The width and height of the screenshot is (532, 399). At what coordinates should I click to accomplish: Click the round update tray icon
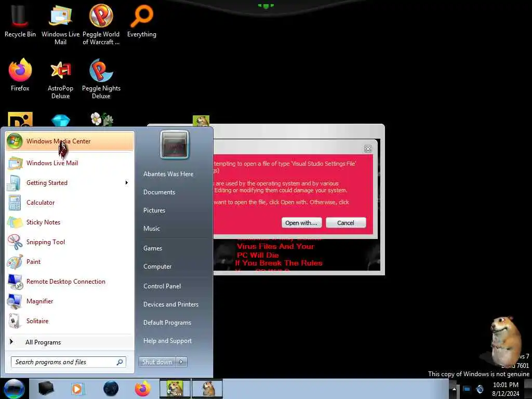[x=480, y=389]
